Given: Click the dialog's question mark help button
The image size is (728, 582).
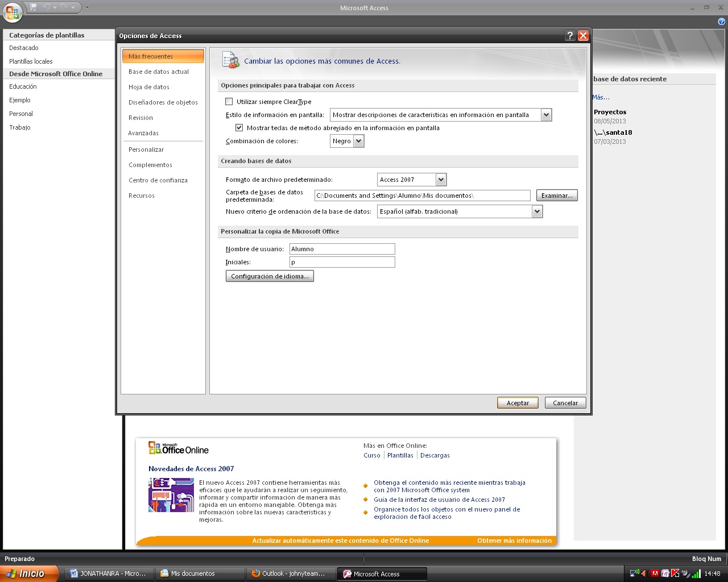Looking at the screenshot, I should pyautogui.click(x=570, y=35).
